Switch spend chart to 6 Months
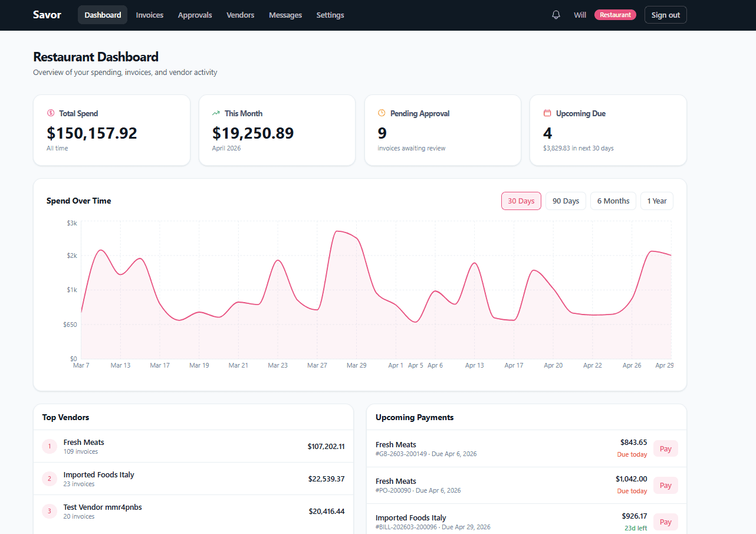The image size is (756, 534). tap(613, 201)
